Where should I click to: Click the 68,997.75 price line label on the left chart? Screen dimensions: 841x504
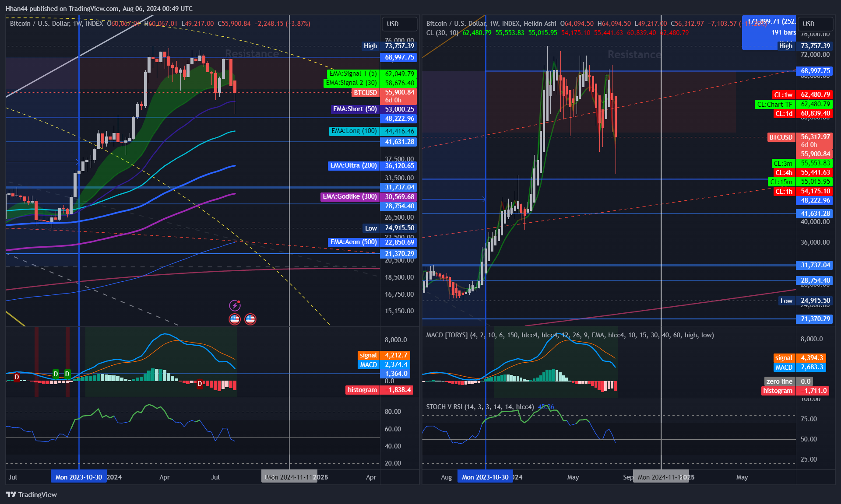click(399, 58)
